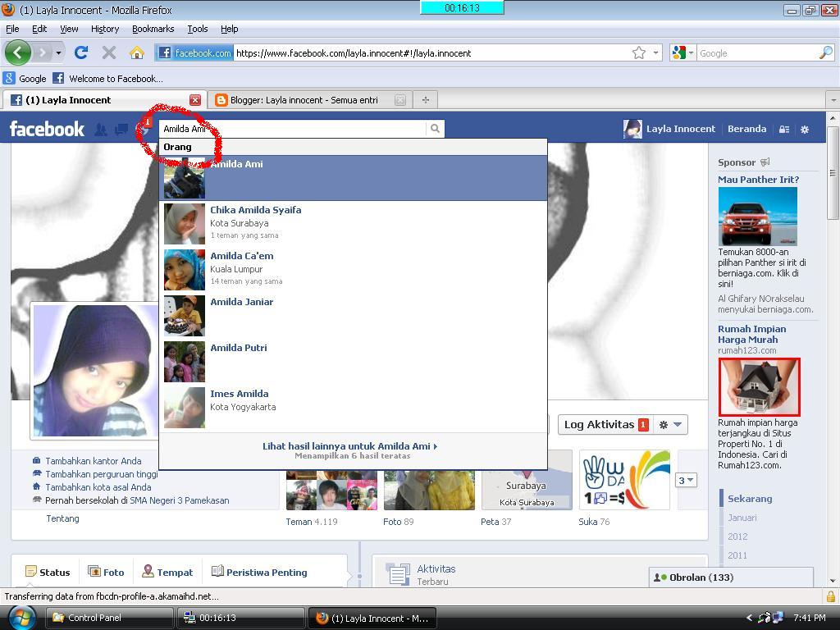Close the Layla Innocent browser tab
Screen dimensions: 840x630
tap(195, 99)
